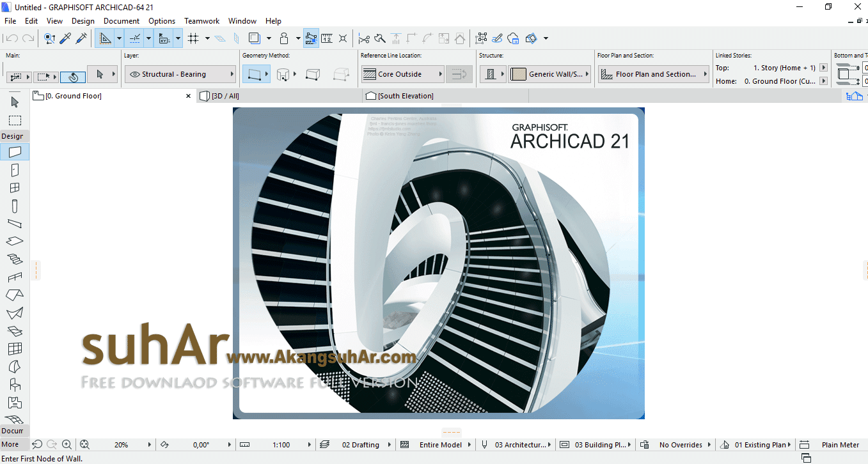Open the Document menu
868x464 pixels.
(122, 21)
